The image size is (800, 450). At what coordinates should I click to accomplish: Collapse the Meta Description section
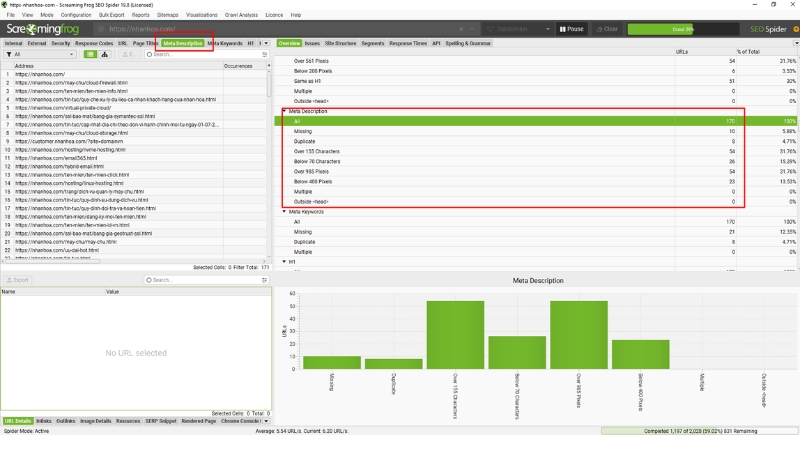[x=284, y=111]
